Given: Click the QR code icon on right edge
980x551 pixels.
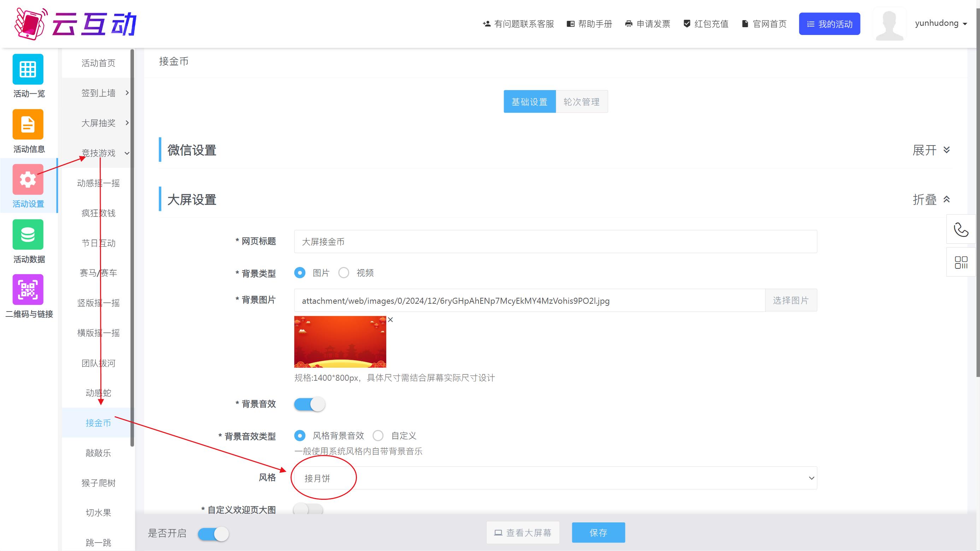Looking at the screenshot, I should point(961,262).
